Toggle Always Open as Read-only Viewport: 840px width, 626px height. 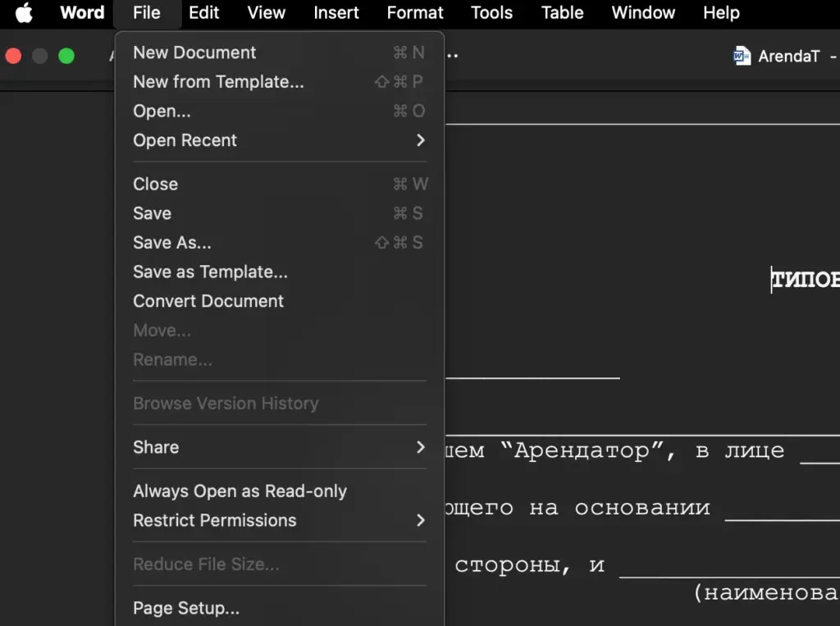280,491
